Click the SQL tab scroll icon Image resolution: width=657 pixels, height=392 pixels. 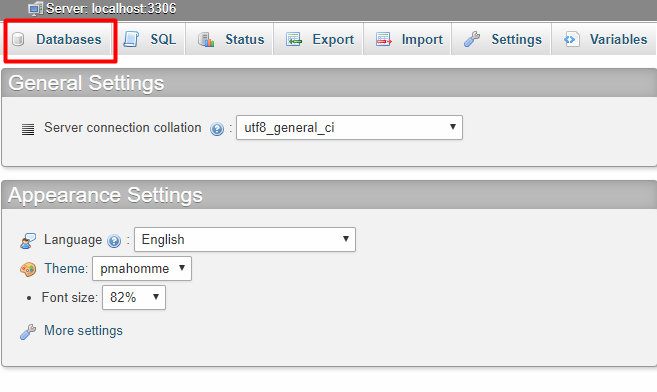point(131,39)
